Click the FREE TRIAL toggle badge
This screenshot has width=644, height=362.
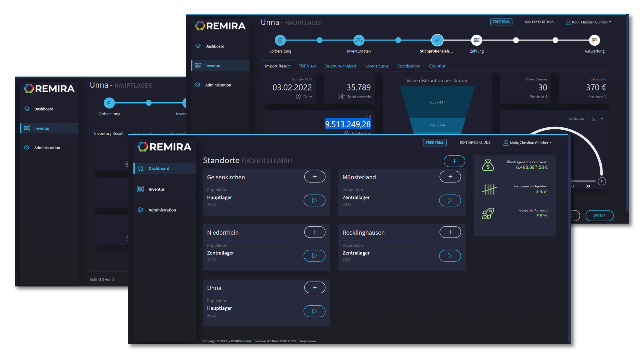[434, 142]
